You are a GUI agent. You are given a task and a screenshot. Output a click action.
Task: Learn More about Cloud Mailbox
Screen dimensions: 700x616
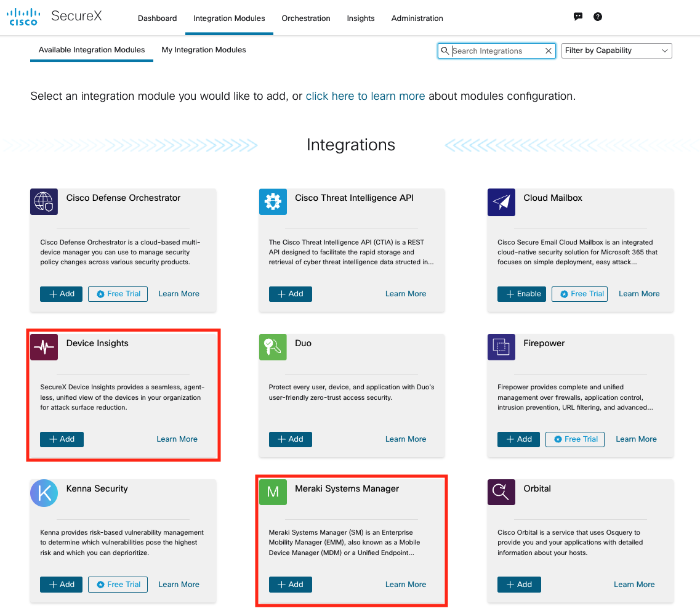coord(639,294)
